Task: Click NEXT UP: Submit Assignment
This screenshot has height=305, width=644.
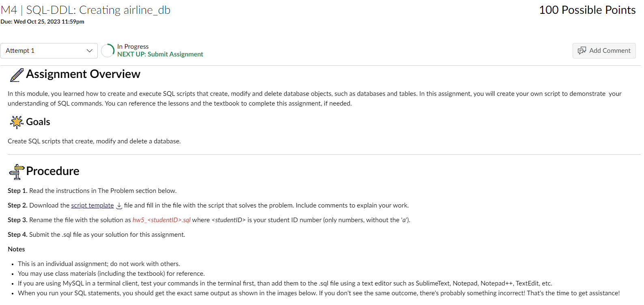Action: (x=161, y=54)
